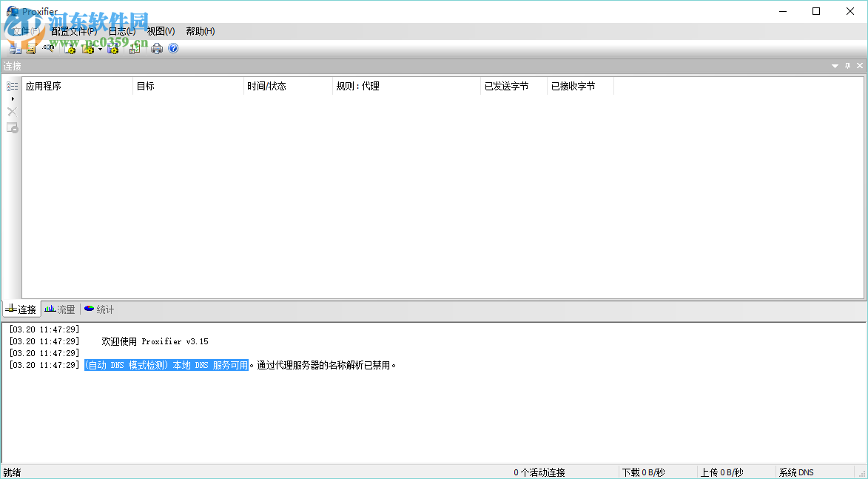Screen dimensions: 868x479
Task: Open the Proxification Rules icon
Action: [32, 48]
